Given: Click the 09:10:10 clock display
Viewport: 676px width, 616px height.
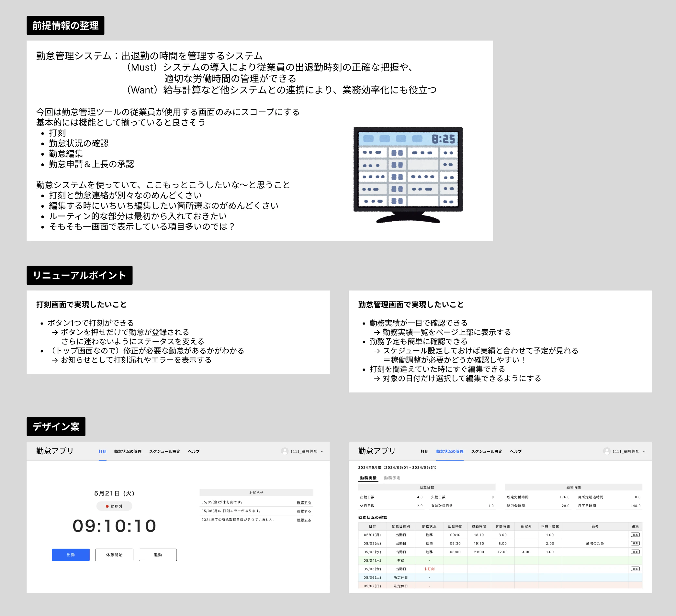Looking at the screenshot, I should coord(114,526).
